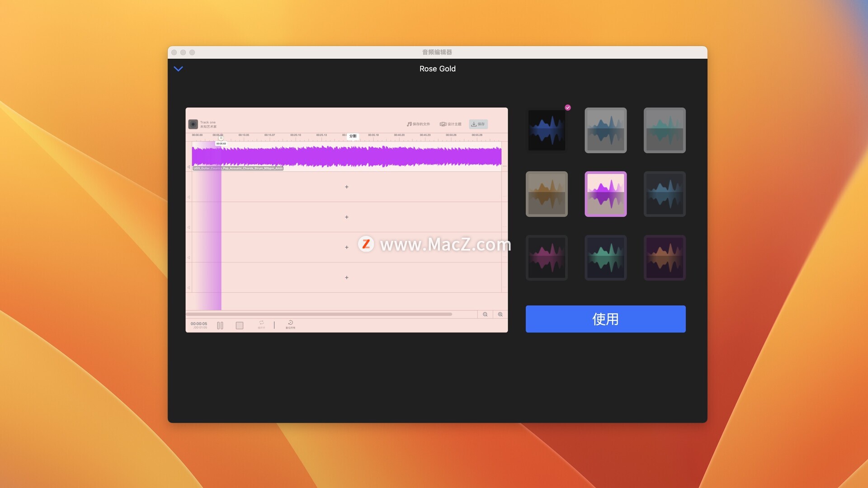Click the 00:45.23 mark on the ruler
Viewport: 868px width, 488px height.
coord(425,135)
